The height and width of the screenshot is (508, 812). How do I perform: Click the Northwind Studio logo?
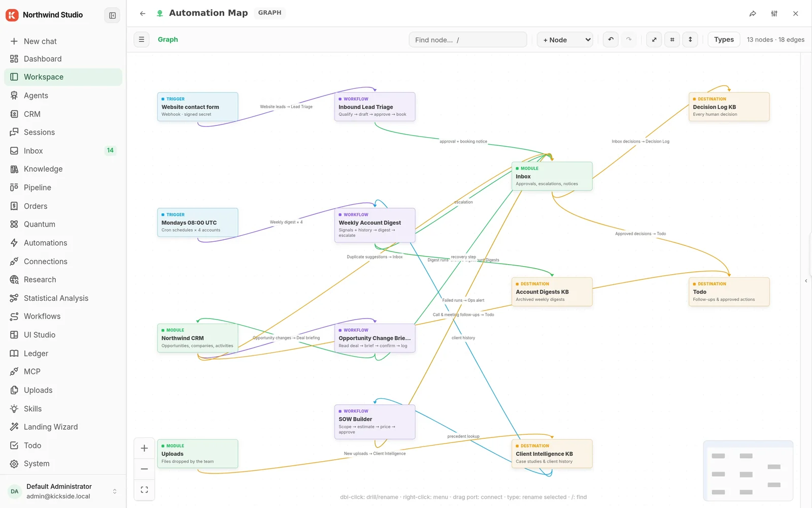click(12, 15)
